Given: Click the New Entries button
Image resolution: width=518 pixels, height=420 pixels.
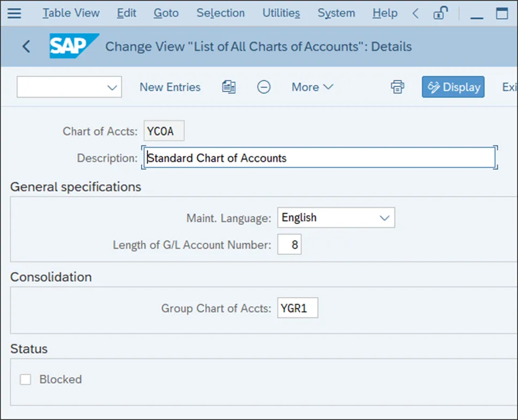Looking at the screenshot, I should [170, 87].
